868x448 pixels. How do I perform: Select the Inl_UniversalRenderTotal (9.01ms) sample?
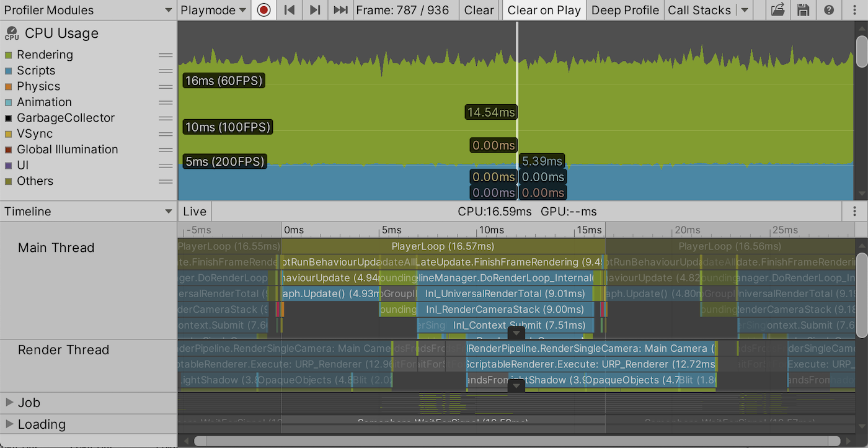[x=505, y=293]
